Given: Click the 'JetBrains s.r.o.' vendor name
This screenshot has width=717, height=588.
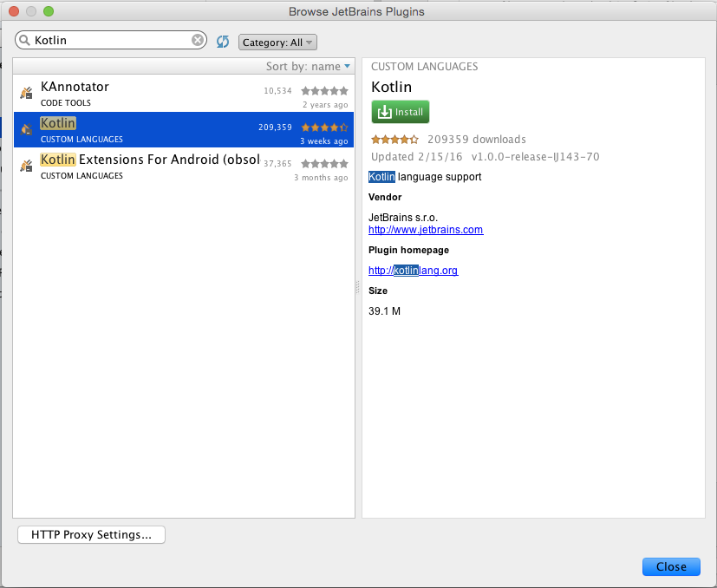Looking at the screenshot, I should 403,218.
